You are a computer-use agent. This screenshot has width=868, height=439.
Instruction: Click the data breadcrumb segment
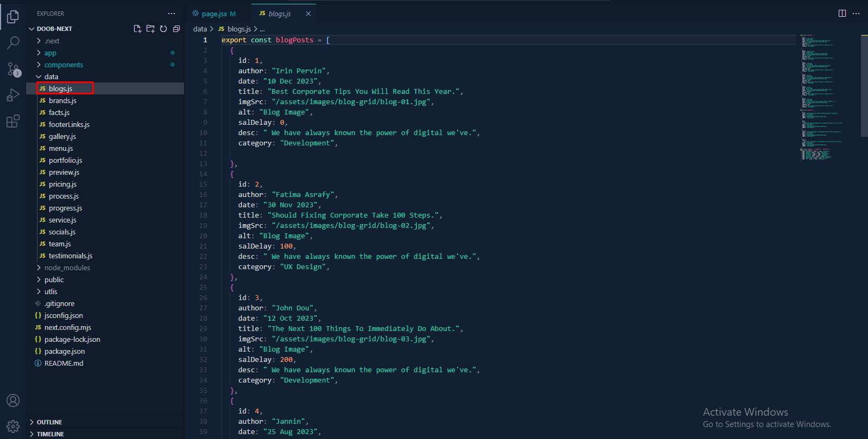(200, 29)
